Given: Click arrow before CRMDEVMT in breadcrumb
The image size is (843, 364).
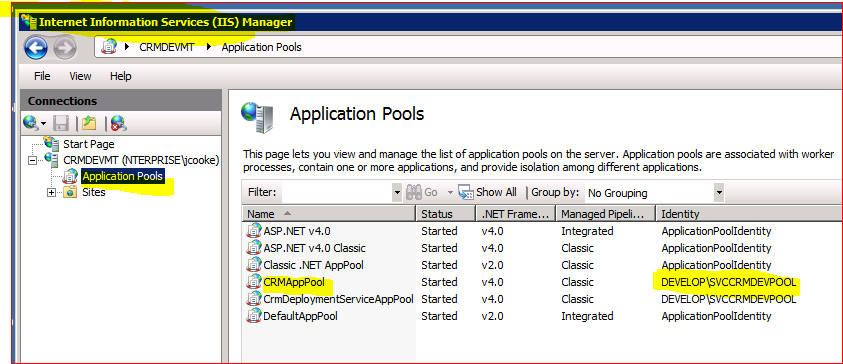Looking at the screenshot, I should click(x=127, y=47).
